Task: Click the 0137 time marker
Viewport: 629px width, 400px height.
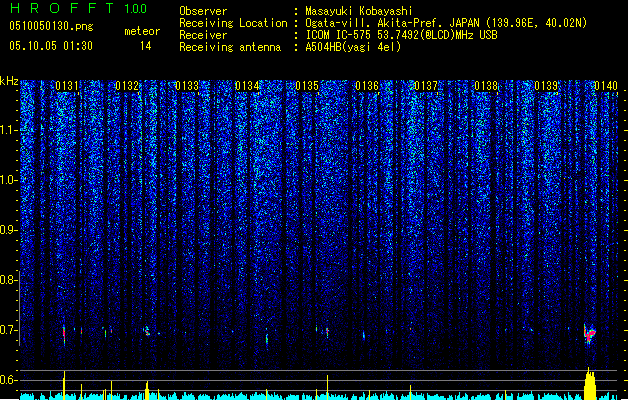Action: (x=426, y=86)
